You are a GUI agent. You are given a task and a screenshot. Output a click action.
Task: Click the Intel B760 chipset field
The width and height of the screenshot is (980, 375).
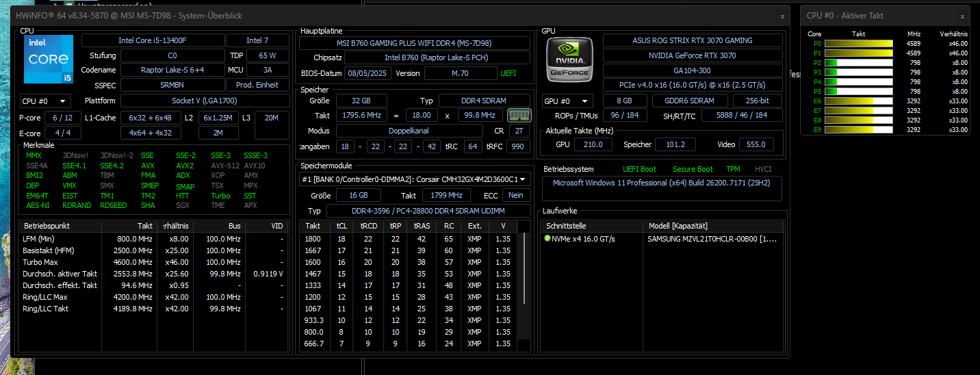[x=437, y=58]
